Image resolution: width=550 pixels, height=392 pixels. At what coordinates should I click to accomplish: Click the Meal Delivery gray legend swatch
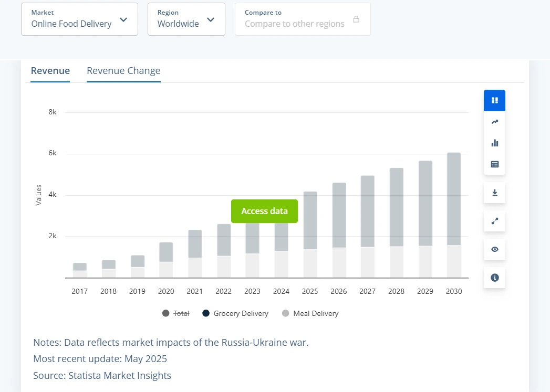coord(286,313)
